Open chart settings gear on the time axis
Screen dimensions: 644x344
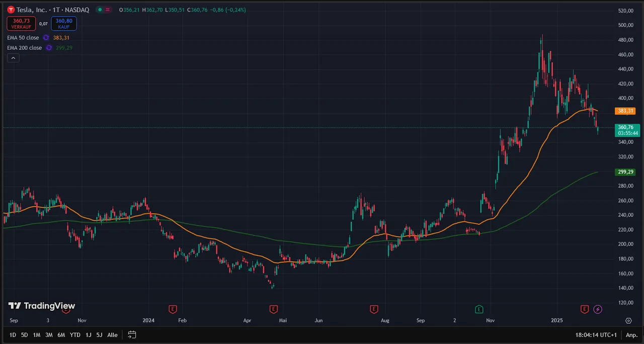(628, 320)
